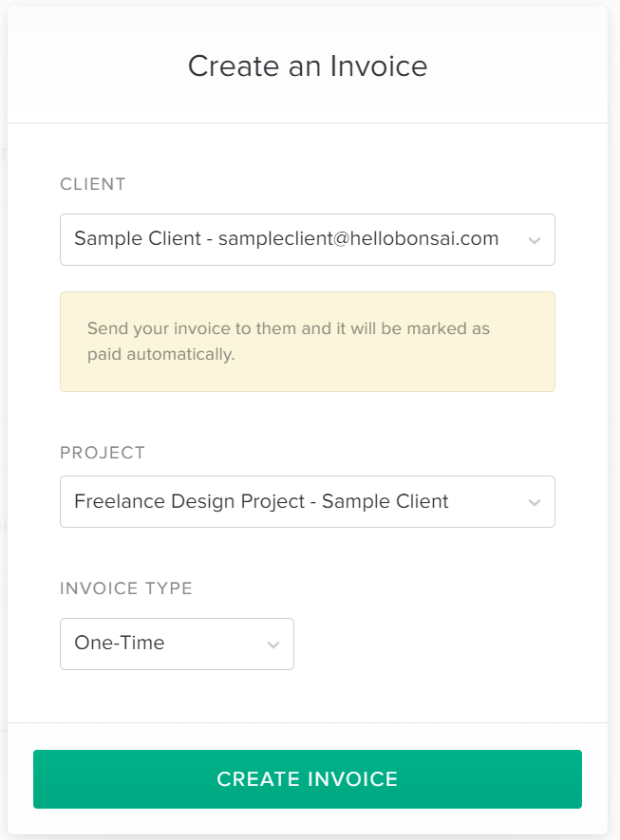Click the chevron on the Client field
Viewport: 620px width, 840px height.
tap(534, 239)
